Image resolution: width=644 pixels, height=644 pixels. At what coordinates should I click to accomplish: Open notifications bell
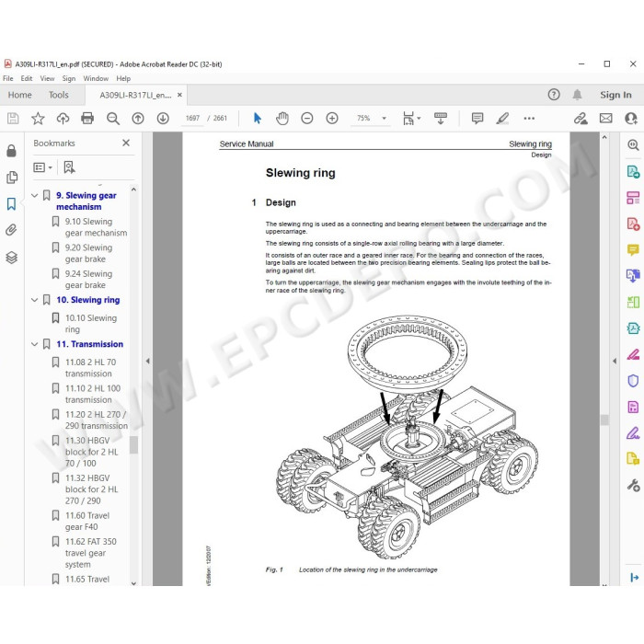pos(577,95)
